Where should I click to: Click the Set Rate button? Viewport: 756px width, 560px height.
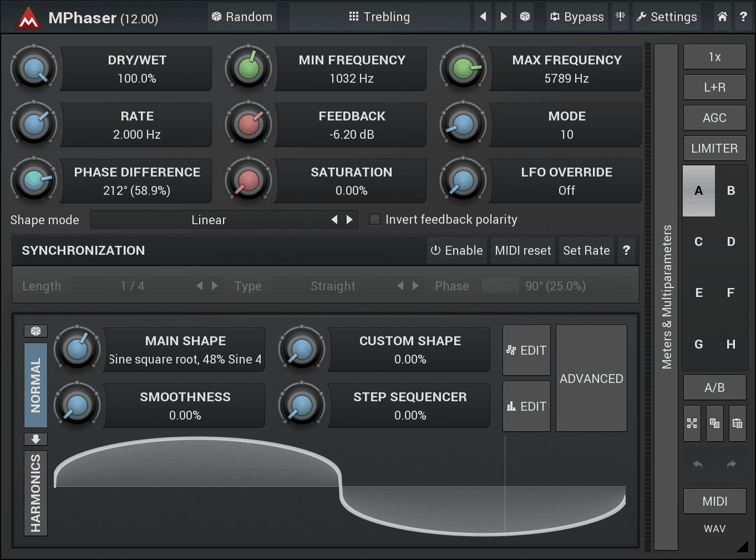click(x=586, y=250)
